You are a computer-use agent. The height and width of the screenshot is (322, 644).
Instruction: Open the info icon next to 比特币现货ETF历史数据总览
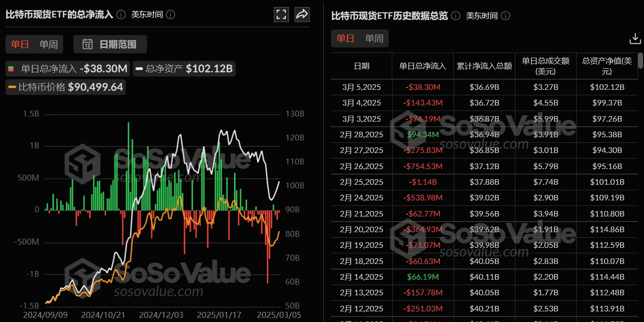(455, 16)
